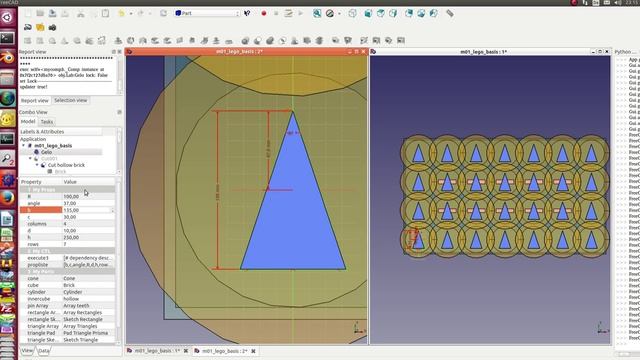The image size is (640, 360).
Task: Switch to the Data property tab
Action: click(x=43, y=351)
